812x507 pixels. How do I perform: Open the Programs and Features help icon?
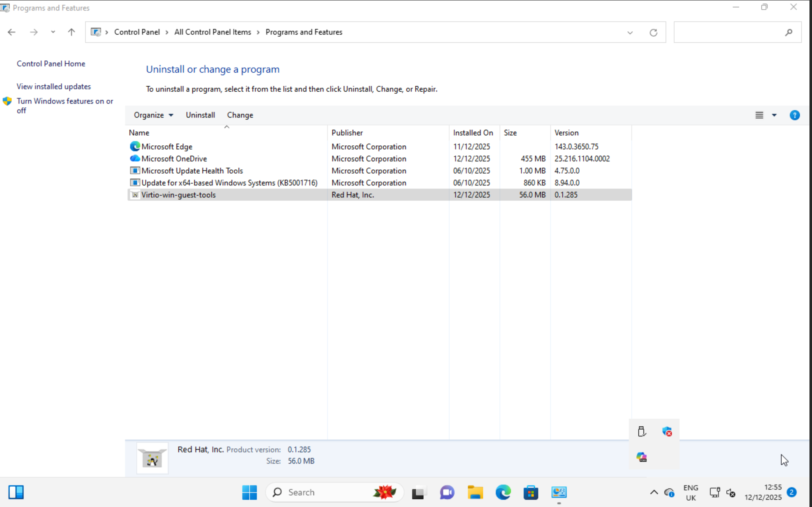tap(794, 115)
